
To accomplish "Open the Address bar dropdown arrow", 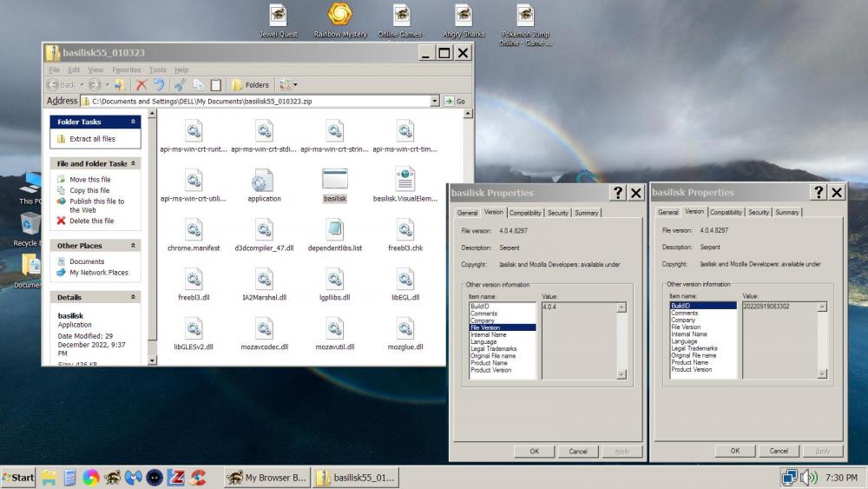I will click(435, 101).
